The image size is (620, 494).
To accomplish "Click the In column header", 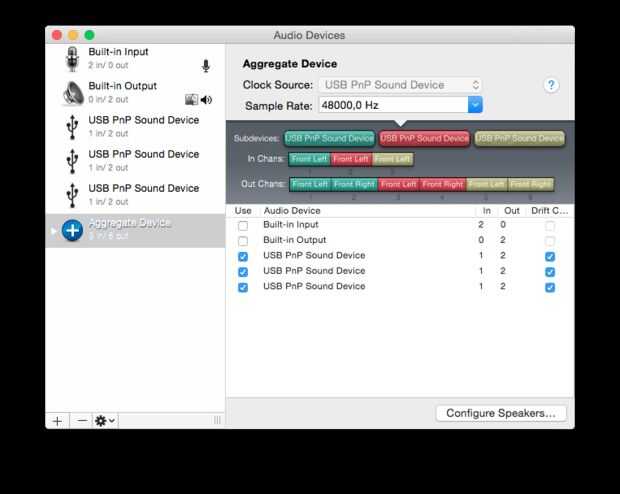I will (487, 211).
